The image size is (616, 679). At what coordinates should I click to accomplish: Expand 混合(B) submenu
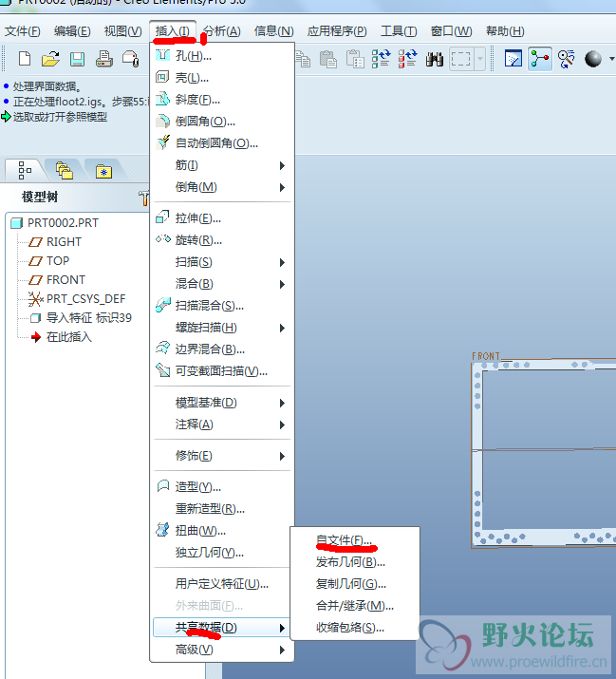pyautogui.click(x=222, y=284)
